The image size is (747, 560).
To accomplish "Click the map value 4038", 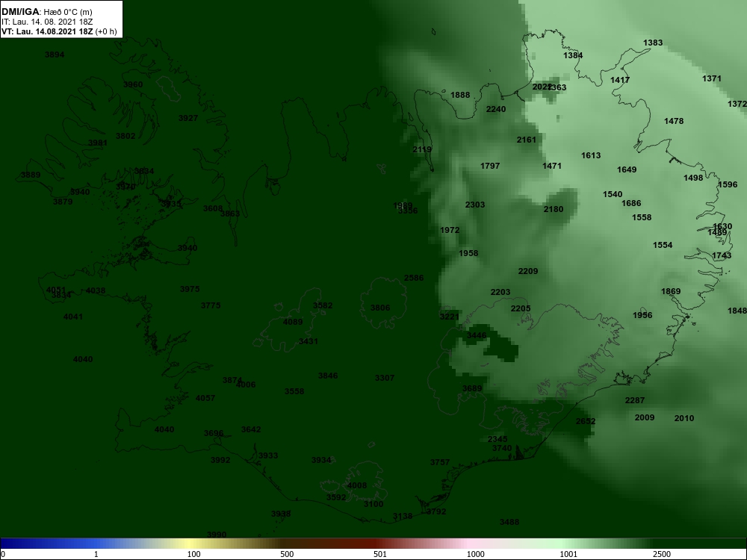I will 96,290.
